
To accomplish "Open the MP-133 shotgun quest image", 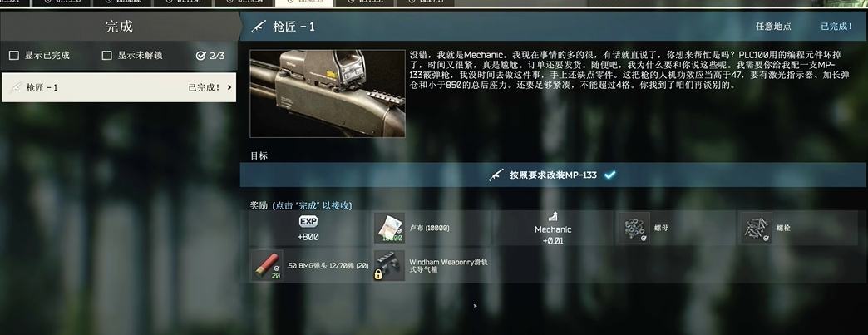I will pos(328,94).
